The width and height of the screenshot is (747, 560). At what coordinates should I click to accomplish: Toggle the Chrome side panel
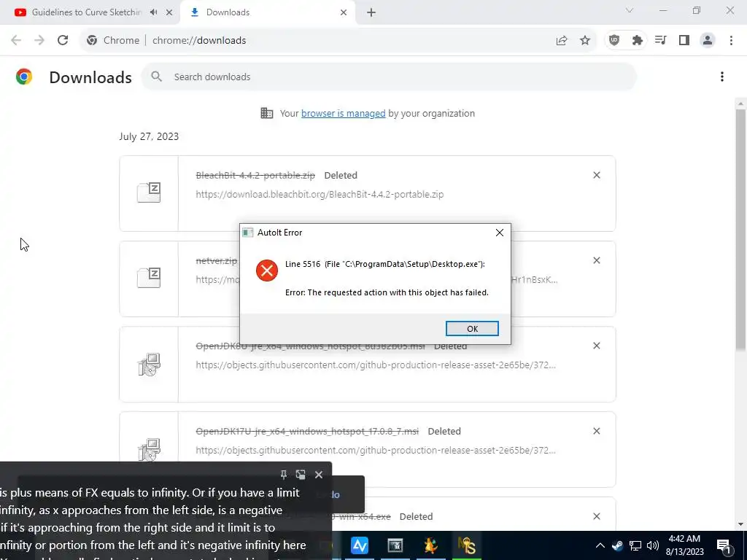pos(684,41)
